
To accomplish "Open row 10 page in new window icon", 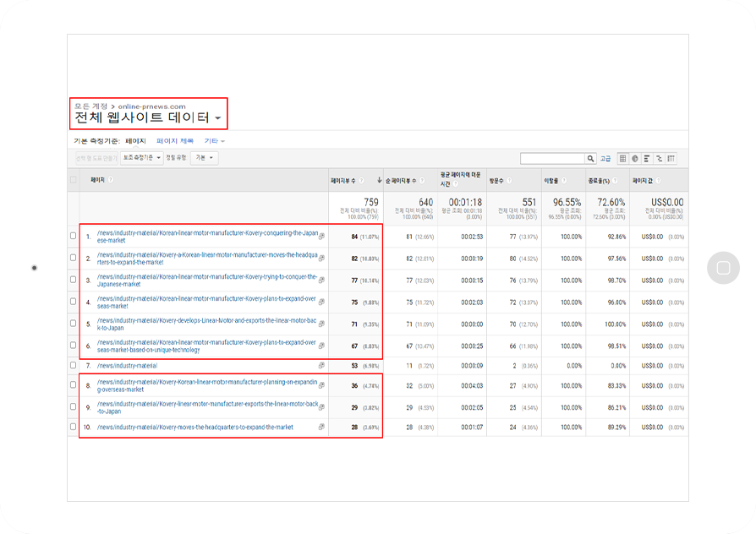I will pyautogui.click(x=321, y=427).
